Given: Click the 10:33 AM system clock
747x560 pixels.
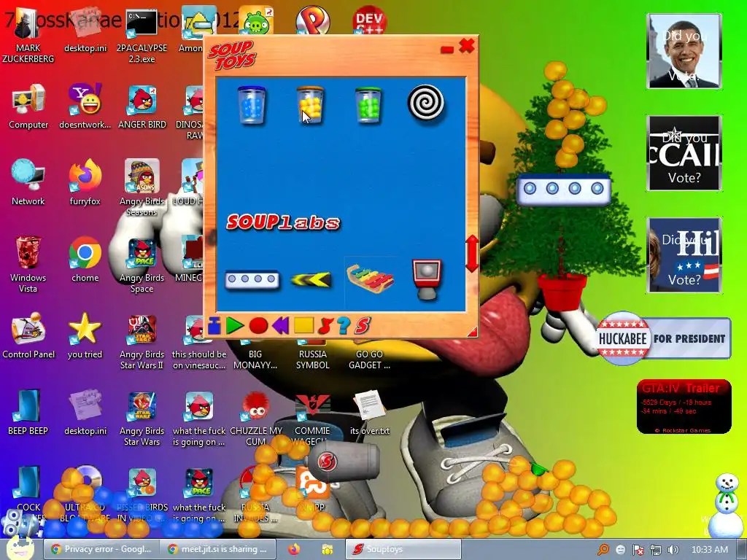Looking at the screenshot, I should tap(709, 550).
